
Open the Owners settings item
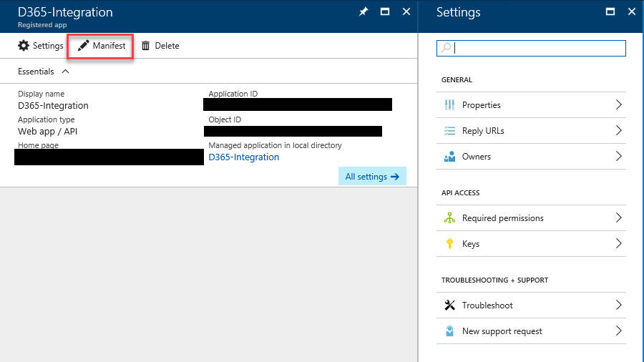tap(531, 157)
